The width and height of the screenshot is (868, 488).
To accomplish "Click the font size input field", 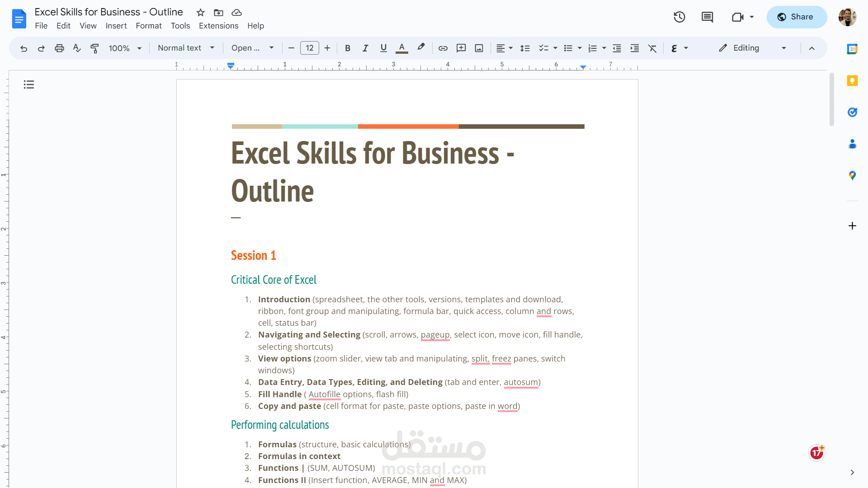I will [x=310, y=48].
